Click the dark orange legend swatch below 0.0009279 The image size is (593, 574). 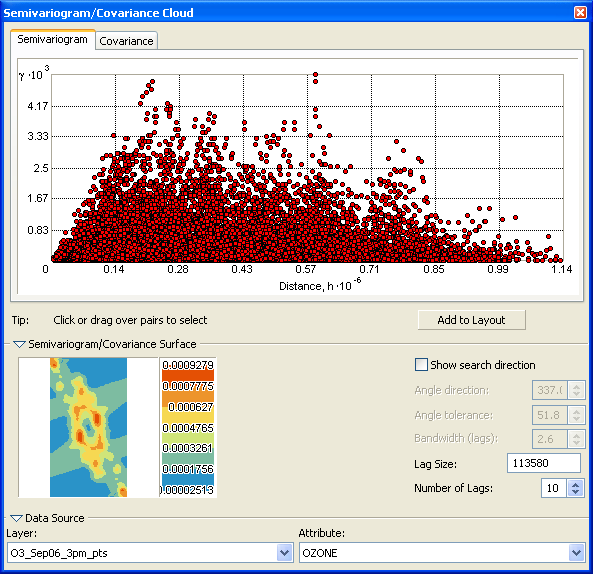point(188,375)
